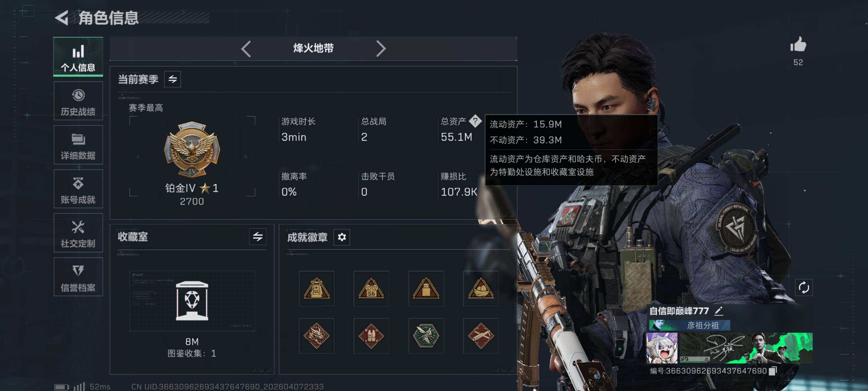Select the wasp hexagon achievement badge
Viewport: 868px width, 391px height.
426,336
